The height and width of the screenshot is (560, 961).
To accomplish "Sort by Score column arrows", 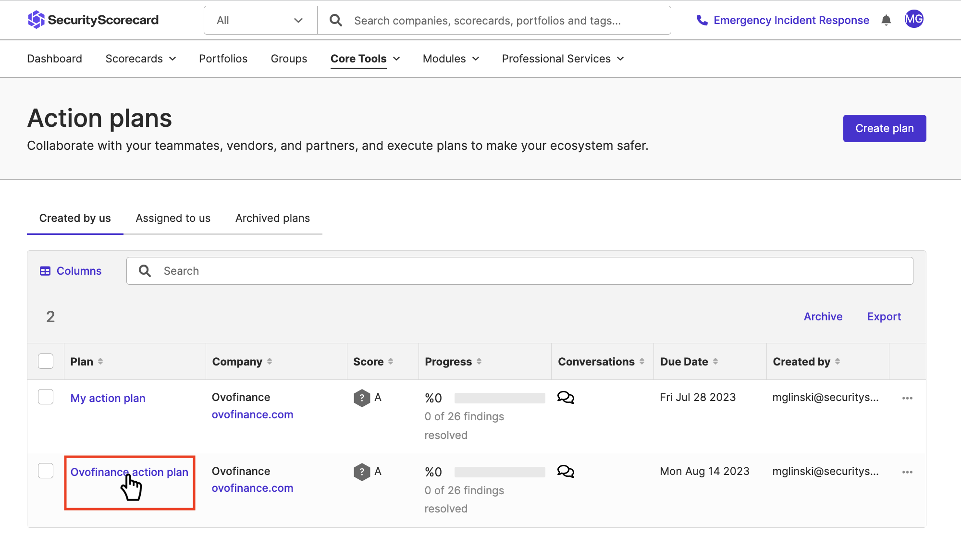I will tap(391, 361).
